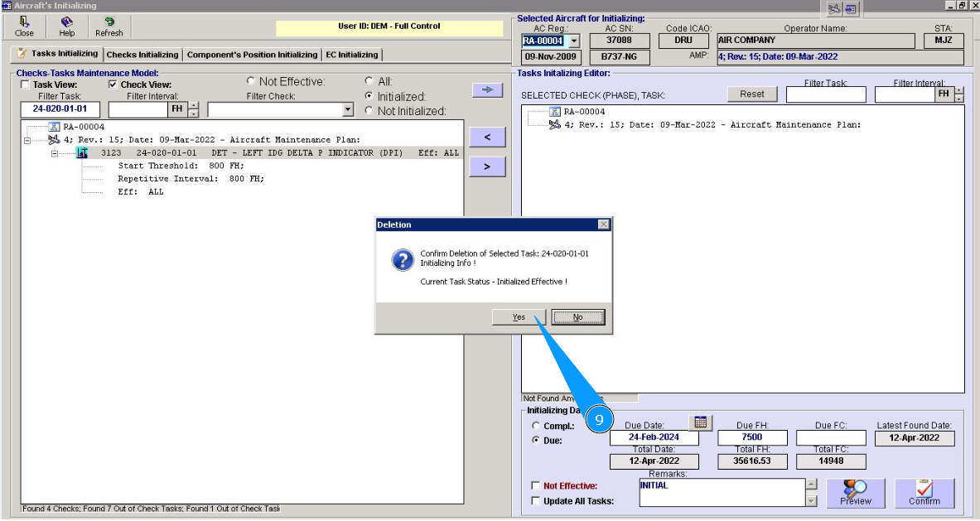Select the Not Effective radio filter
Screen dimensions: 980x521
[x=251, y=81]
